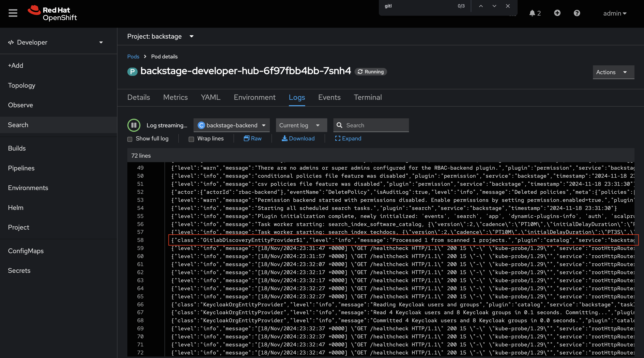Image resolution: width=644 pixels, height=358 pixels.
Task: Switch to the Events tab
Action: 329,97
